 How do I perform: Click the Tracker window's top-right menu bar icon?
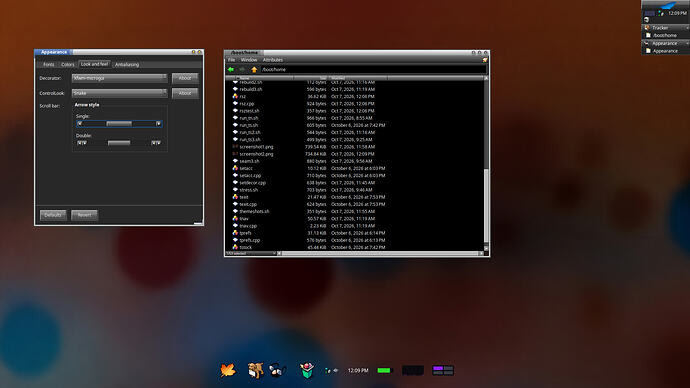[x=484, y=60]
